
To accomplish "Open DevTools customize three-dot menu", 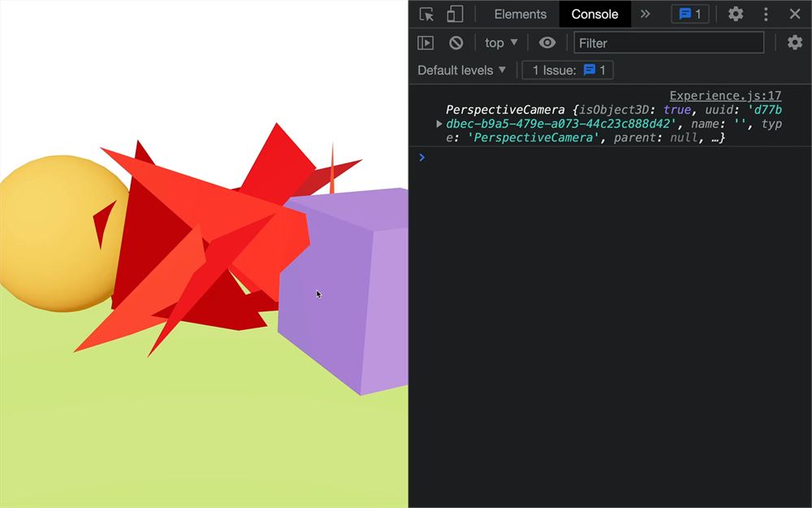I will (x=766, y=14).
